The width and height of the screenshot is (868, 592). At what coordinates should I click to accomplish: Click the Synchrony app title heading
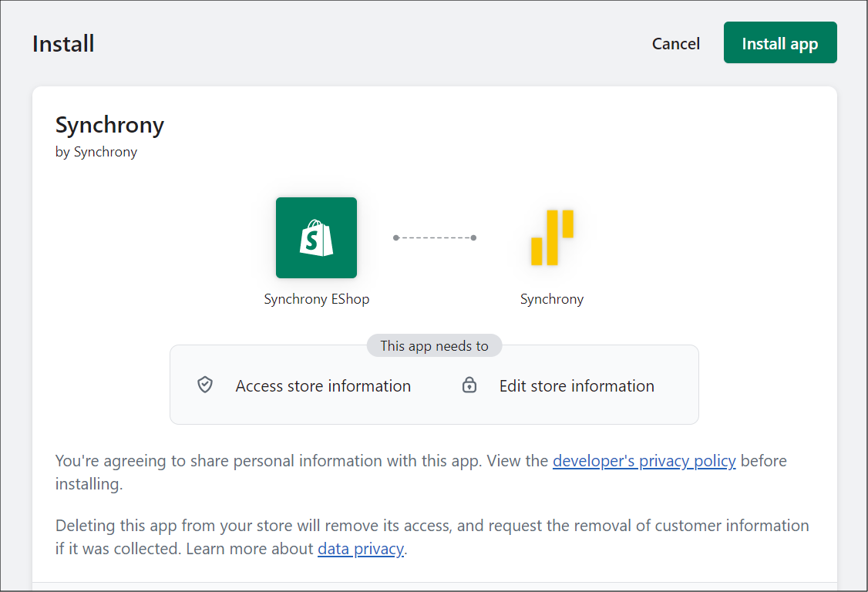point(109,125)
